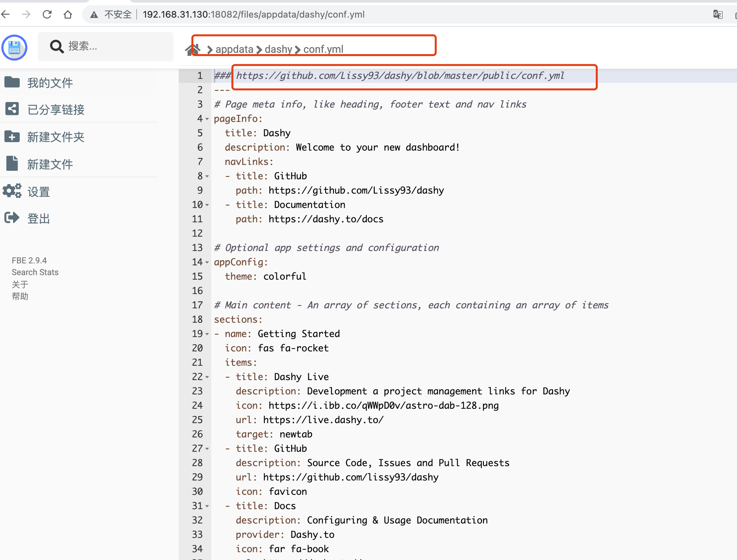Collapse the Getting Started fold at line 19
The width and height of the screenshot is (737, 560).
click(x=207, y=334)
